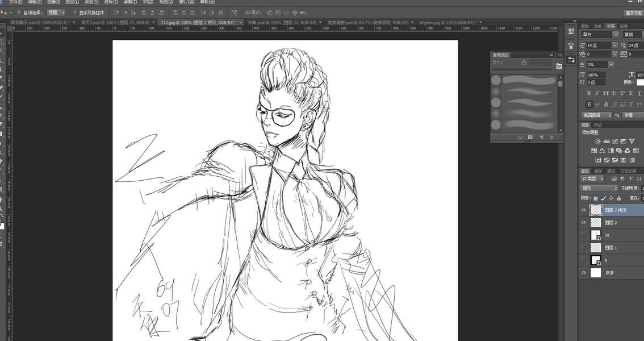Toggle the fi standard ligatures button

(589, 105)
